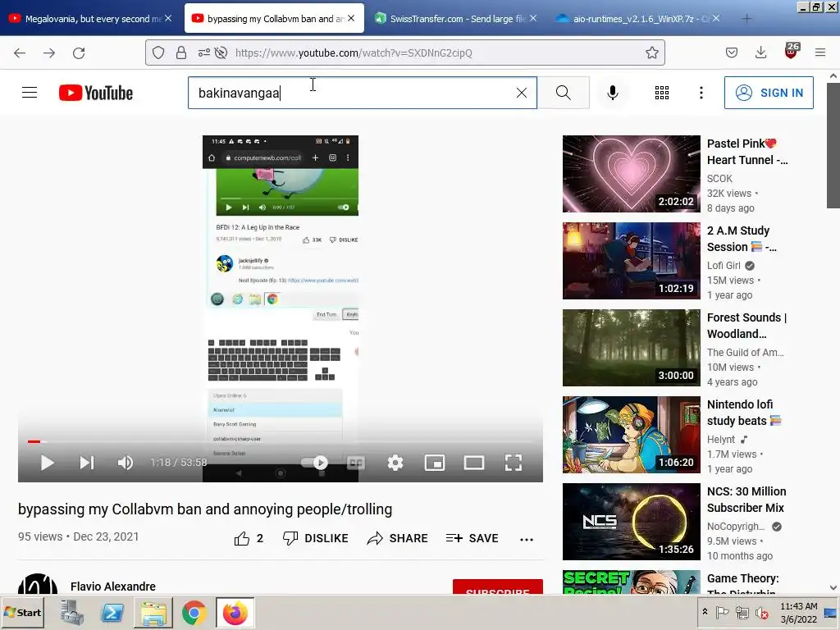The height and width of the screenshot is (630, 840).
Task: Click SHARE under the video
Action: [x=397, y=538]
